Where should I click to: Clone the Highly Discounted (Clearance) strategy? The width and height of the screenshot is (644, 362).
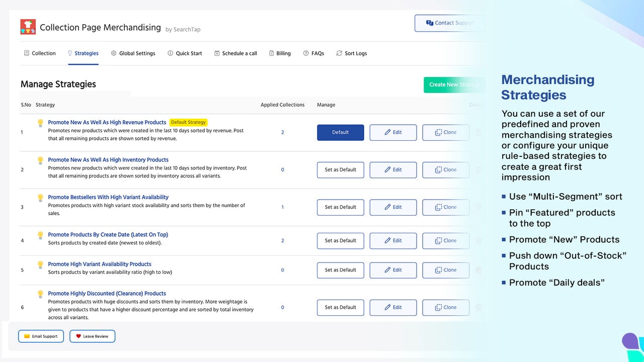coord(446,307)
